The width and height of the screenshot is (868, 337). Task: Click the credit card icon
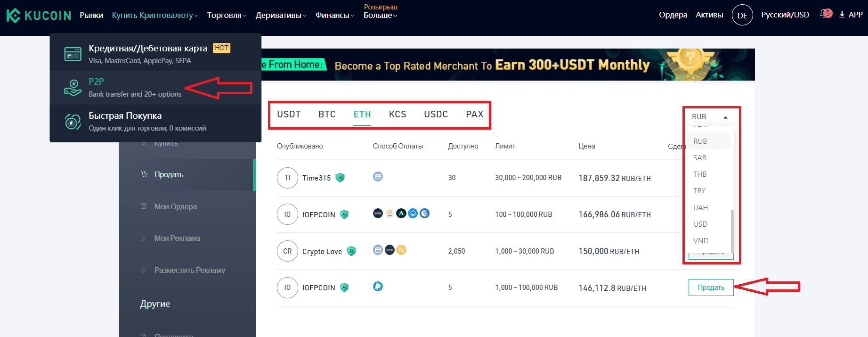coord(73,54)
